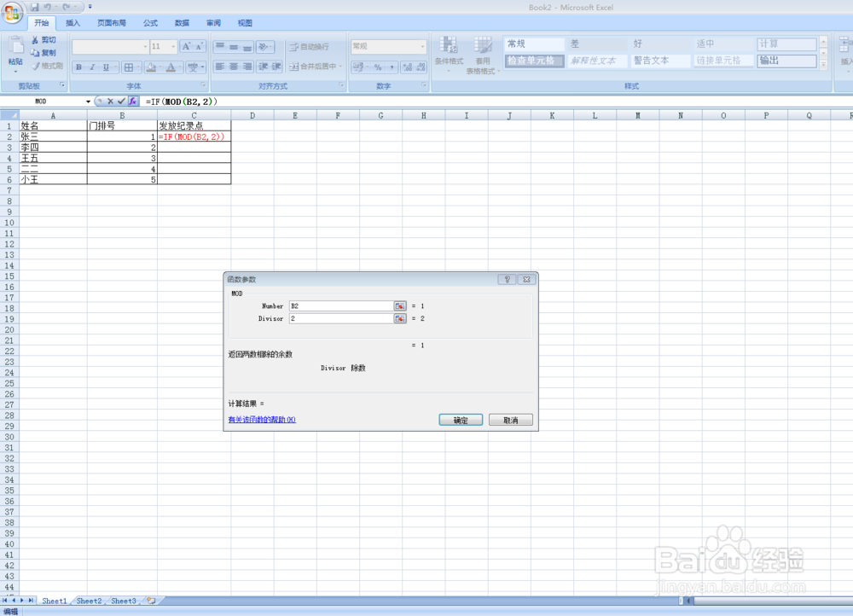The height and width of the screenshot is (616, 853).
Task: Click the Fill Color bucket icon
Action: click(151, 67)
